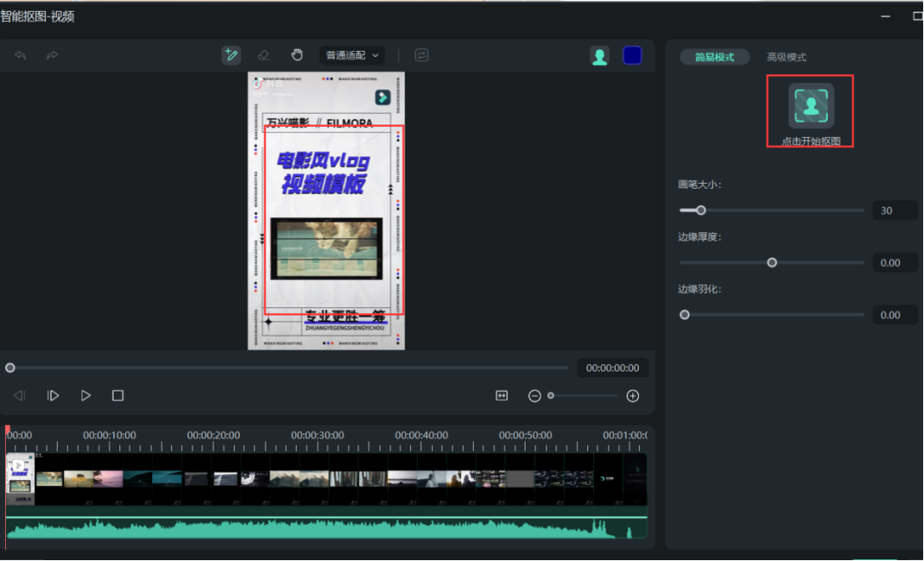Viewport: 924px width, 561px height.
Task: Click the redo arrow
Action: tap(52, 55)
